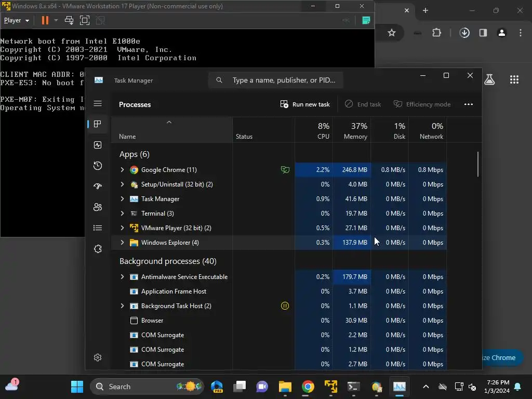Open the Services page icon
Image resolution: width=532 pixels, height=399 pixels.
[x=98, y=249]
